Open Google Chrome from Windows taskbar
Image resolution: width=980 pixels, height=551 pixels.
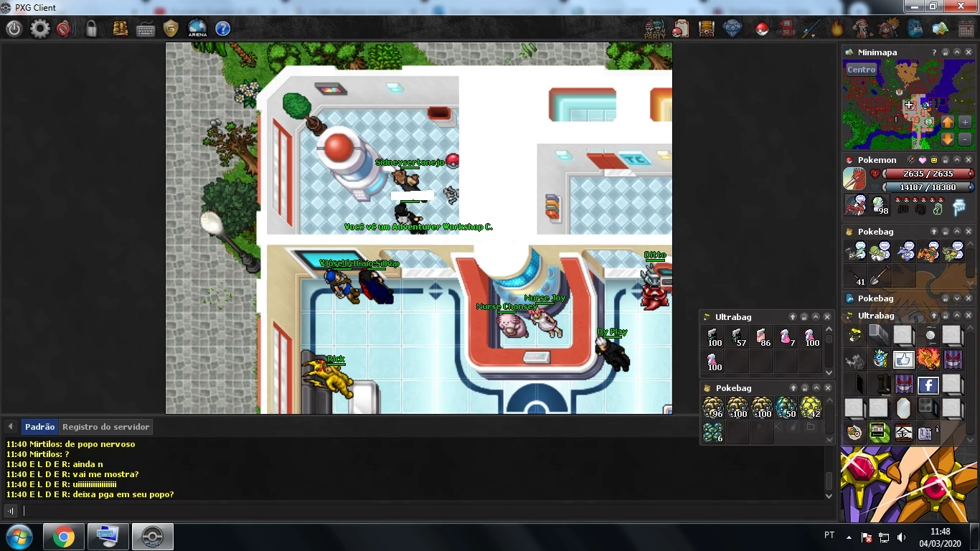click(x=63, y=537)
